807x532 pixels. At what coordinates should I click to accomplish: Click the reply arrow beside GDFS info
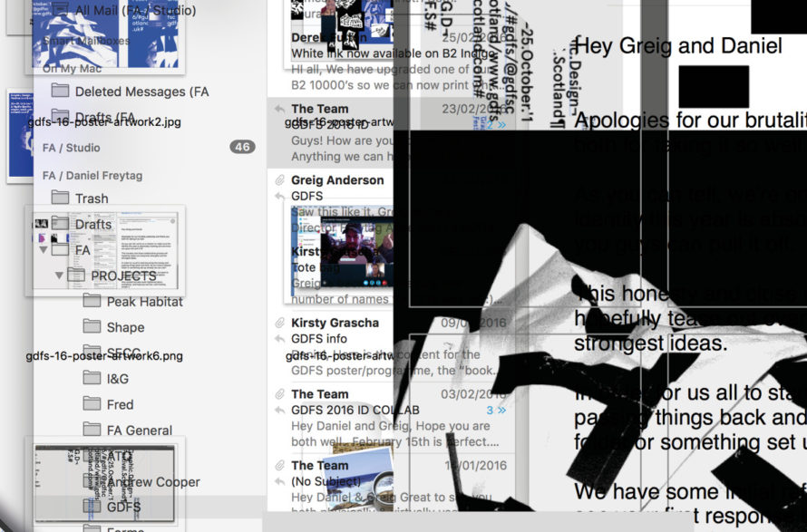[279, 339]
